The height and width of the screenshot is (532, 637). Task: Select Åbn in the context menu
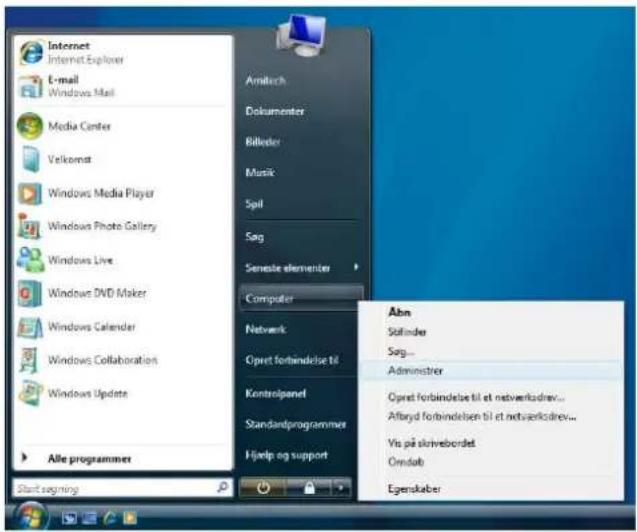tap(399, 312)
